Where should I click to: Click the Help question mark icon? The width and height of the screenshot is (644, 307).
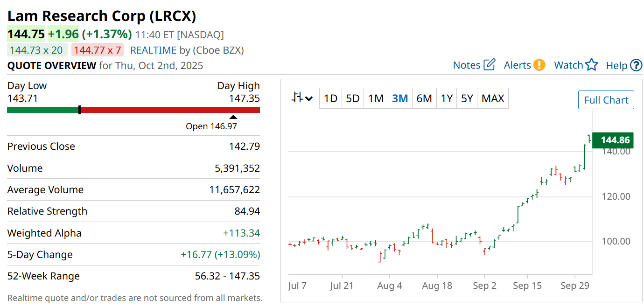636,65
